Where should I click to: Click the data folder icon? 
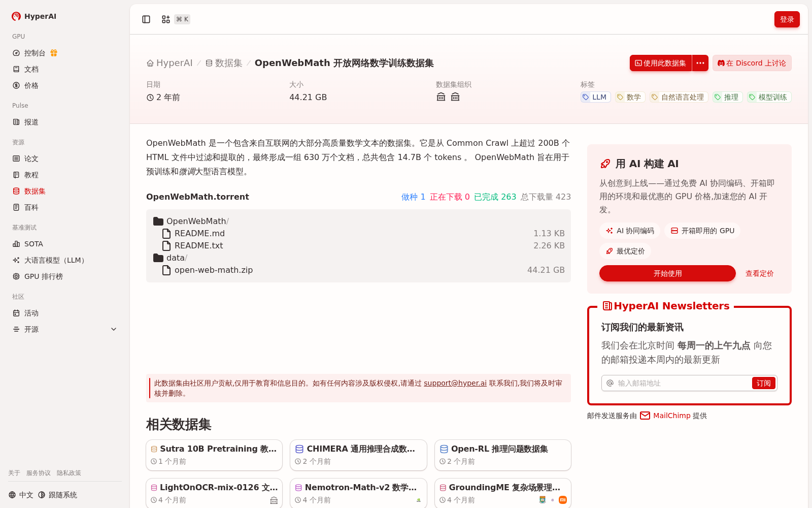158,258
